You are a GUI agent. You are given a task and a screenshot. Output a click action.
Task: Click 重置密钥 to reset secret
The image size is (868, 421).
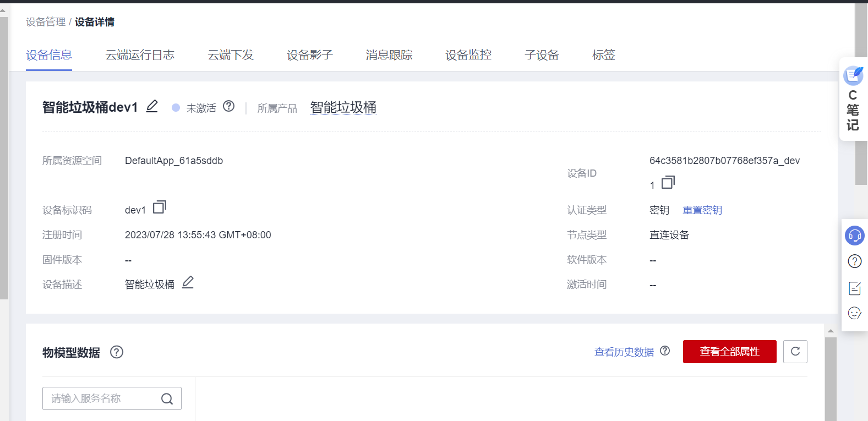(x=702, y=210)
